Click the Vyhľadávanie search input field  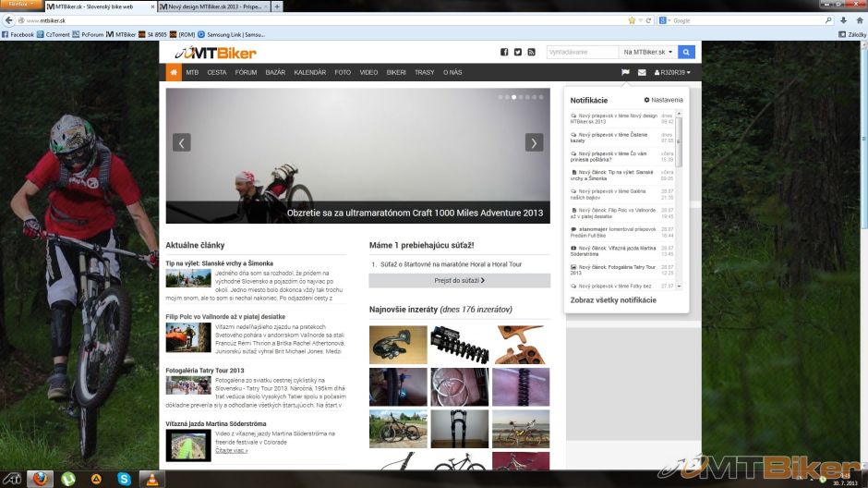(582, 53)
